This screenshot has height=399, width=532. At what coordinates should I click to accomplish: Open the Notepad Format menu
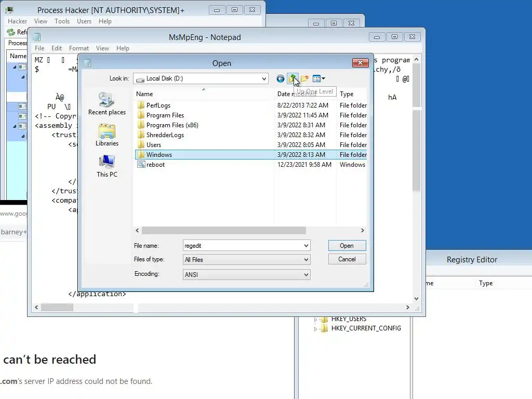pyautogui.click(x=79, y=48)
